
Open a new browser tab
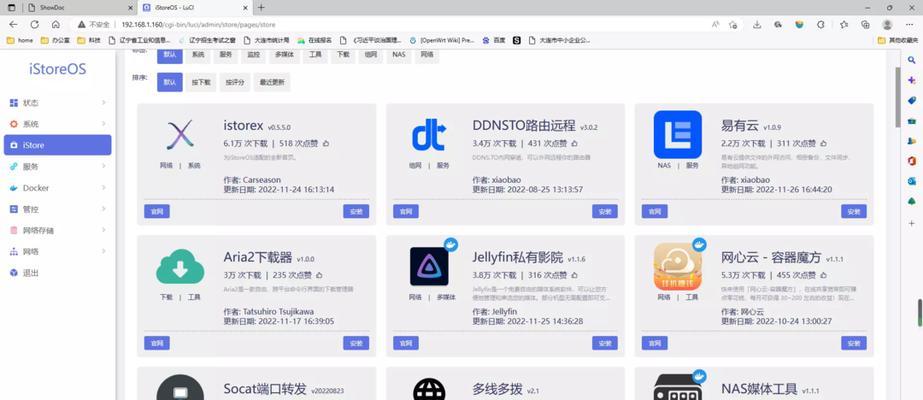coord(261,8)
